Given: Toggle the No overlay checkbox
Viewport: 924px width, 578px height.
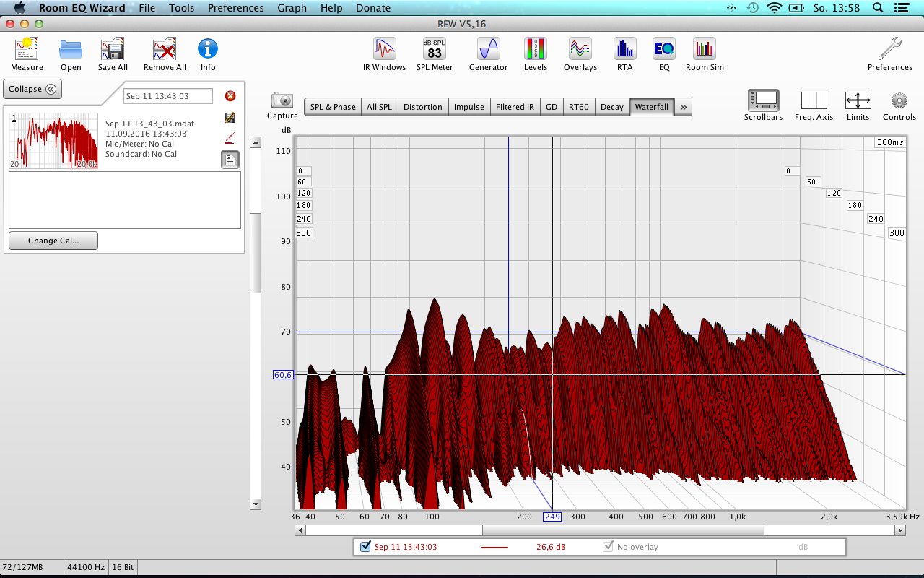Looking at the screenshot, I should (609, 546).
